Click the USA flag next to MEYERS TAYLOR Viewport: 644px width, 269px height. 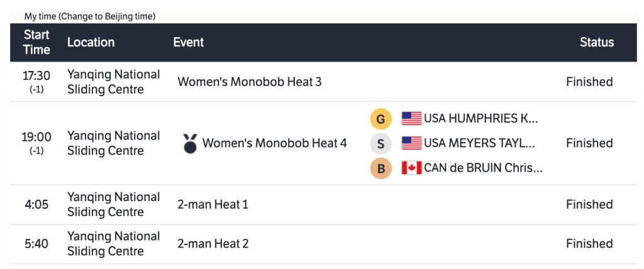411,143
